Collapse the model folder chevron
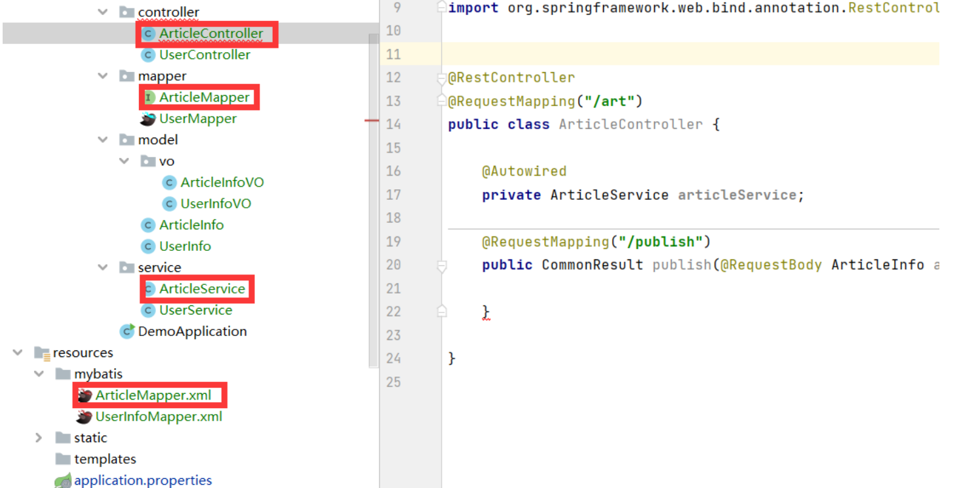The height and width of the screenshot is (488, 980). point(103,140)
